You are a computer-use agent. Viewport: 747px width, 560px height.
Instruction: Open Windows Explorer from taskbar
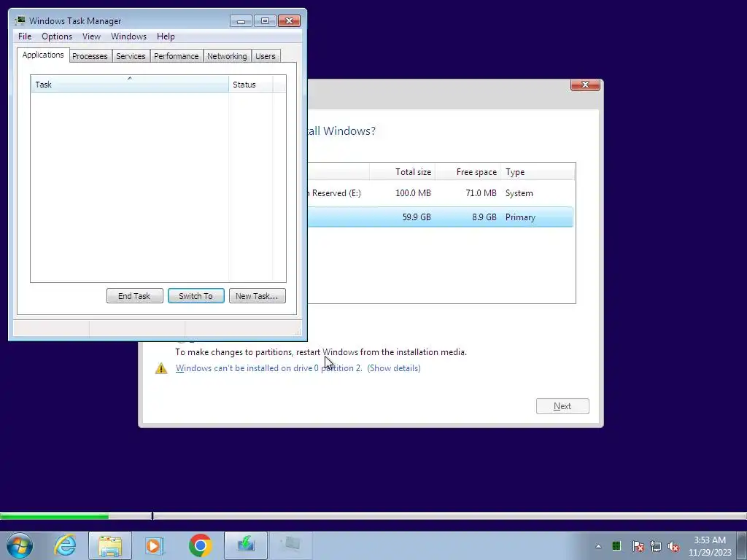tap(110, 545)
